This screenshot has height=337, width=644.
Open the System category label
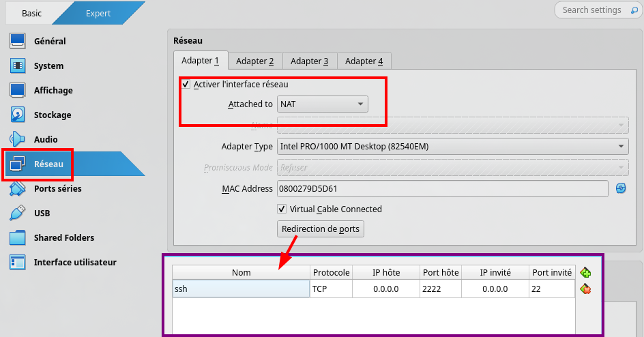[48, 65]
